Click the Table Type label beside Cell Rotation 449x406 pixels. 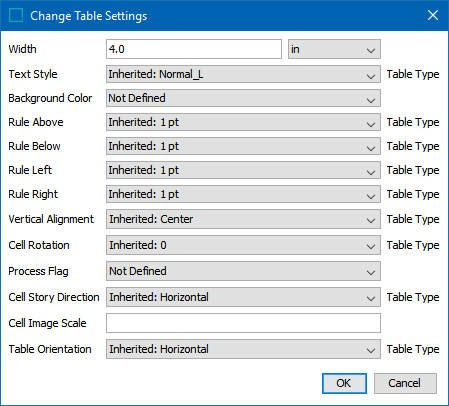(x=413, y=245)
